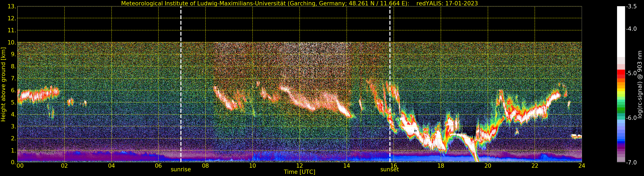Click the colorbar tick label -5.0
The height and width of the screenshot is (176, 644).
pyautogui.click(x=631, y=73)
